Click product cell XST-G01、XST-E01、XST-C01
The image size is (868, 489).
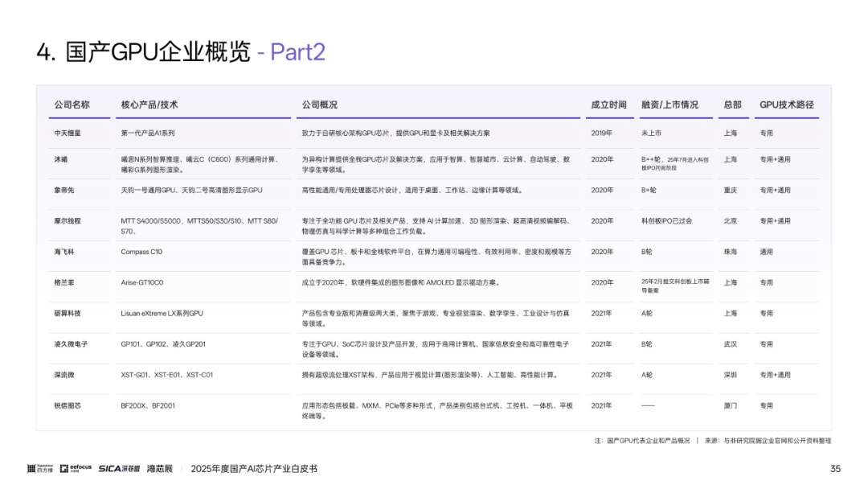point(167,375)
